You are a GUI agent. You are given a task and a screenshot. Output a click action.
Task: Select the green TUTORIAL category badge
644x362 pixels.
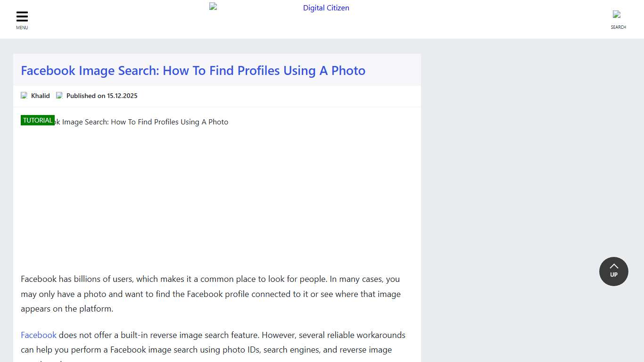(x=37, y=120)
